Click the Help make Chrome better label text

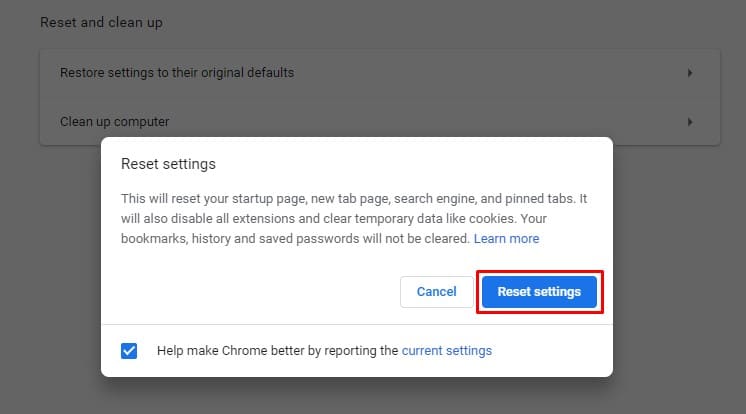tap(278, 351)
